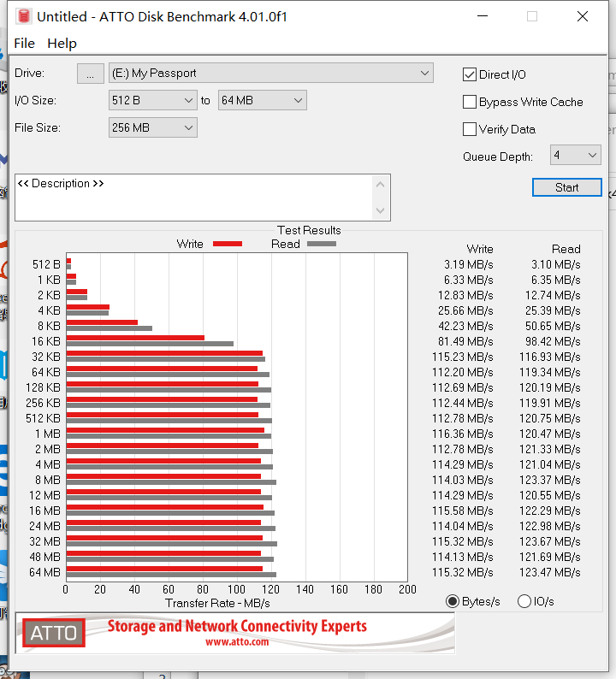Open the Drive selection dropdown
The width and height of the screenshot is (616, 679).
click(x=271, y=74)
